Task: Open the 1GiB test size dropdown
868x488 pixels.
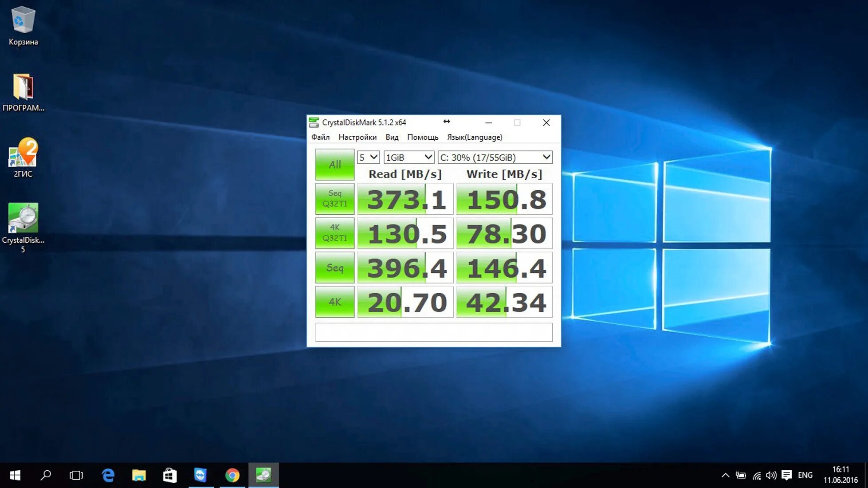Action: (408, 157)
